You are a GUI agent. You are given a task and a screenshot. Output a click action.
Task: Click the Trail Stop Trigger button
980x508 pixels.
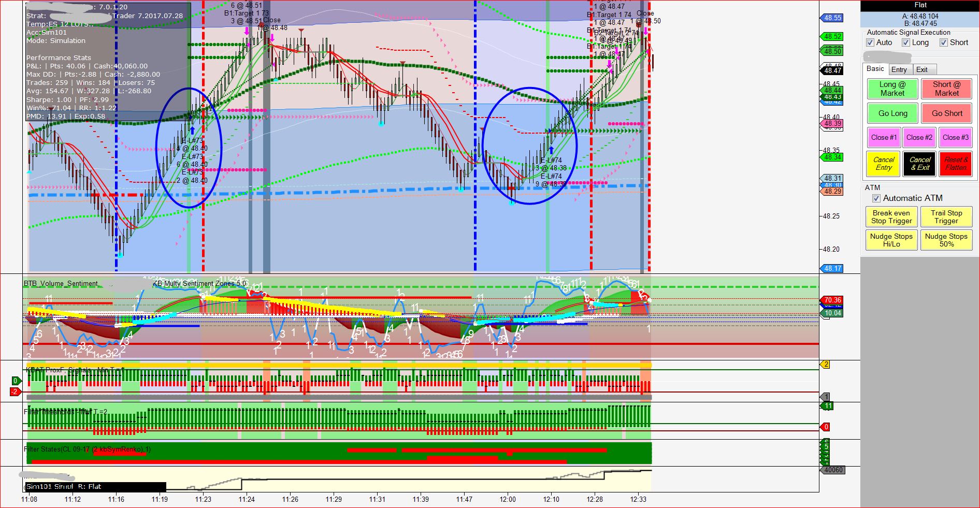click(946, 217)
